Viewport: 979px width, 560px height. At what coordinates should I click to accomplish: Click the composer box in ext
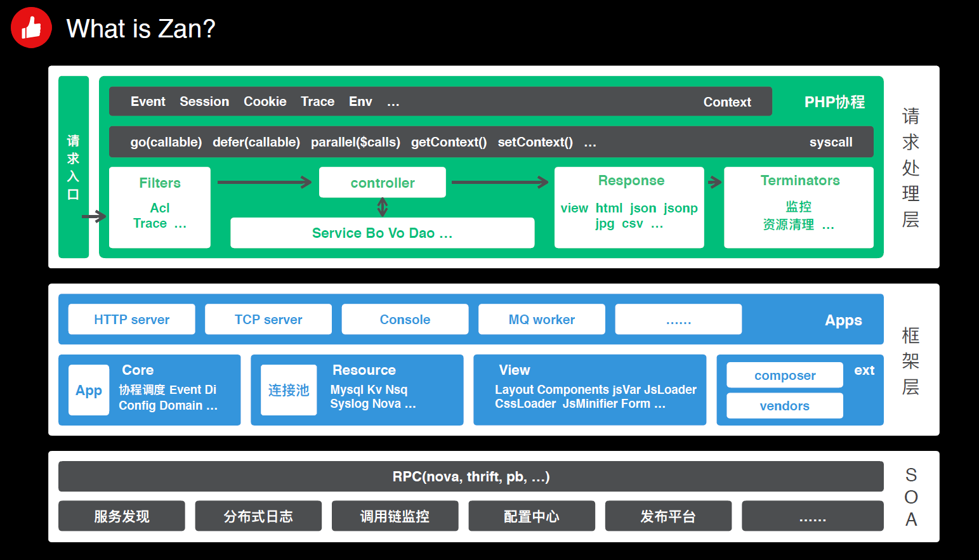784,375
